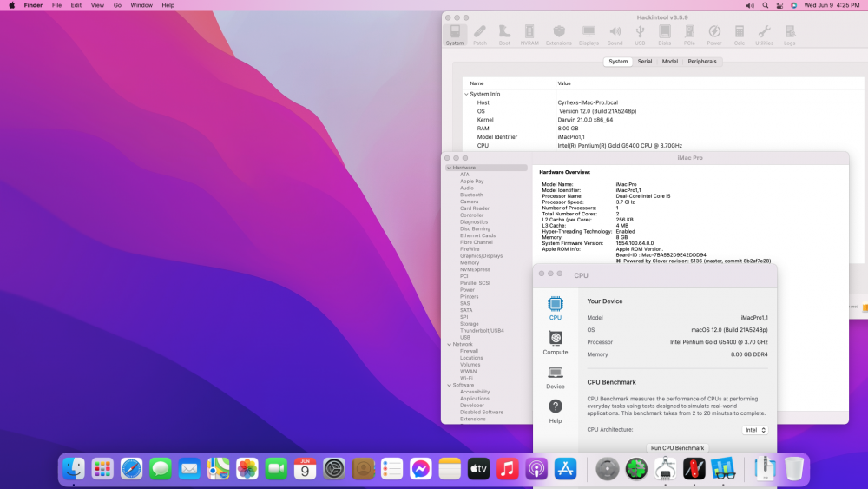Switch to the Model tab in Hackintool
The width and height of the screenshot is (868, 489).
point(670,62)
